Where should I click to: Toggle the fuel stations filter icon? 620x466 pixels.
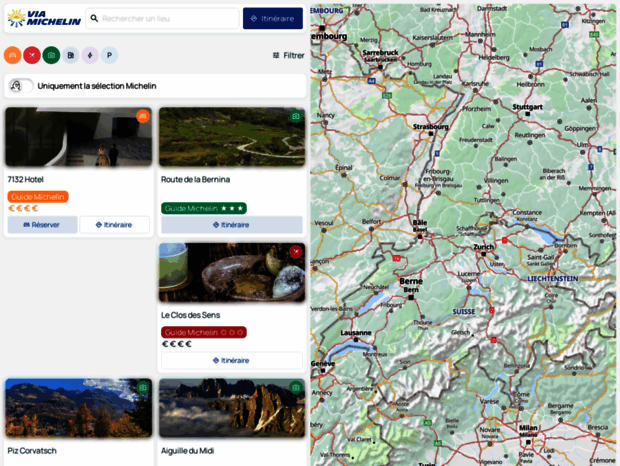click(x=71, y=55)
